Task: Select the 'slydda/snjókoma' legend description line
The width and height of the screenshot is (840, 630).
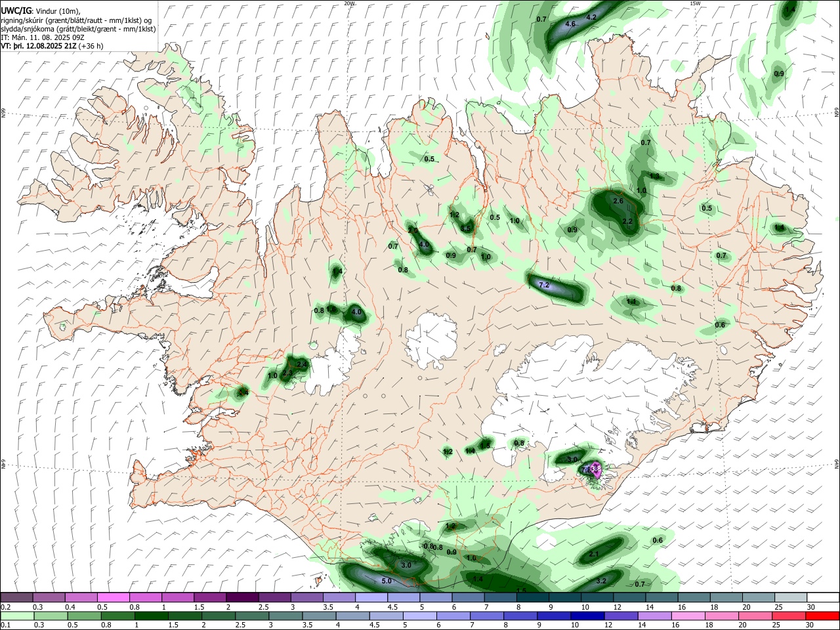Action: click(x=79, y=29)
